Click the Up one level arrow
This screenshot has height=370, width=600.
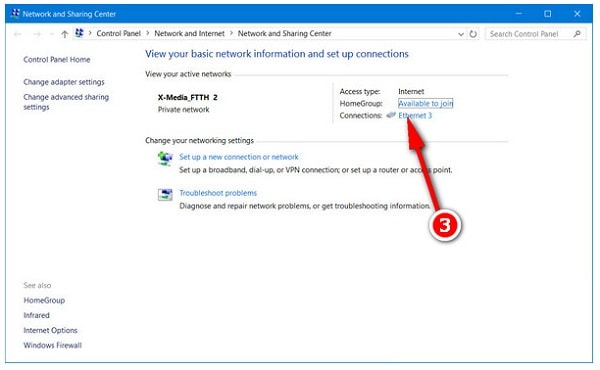(x=65, y=34)
